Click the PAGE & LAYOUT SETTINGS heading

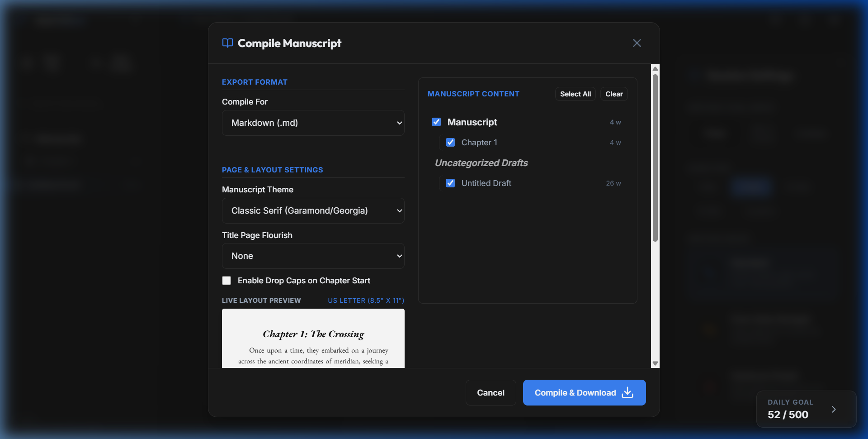(272, 170)
